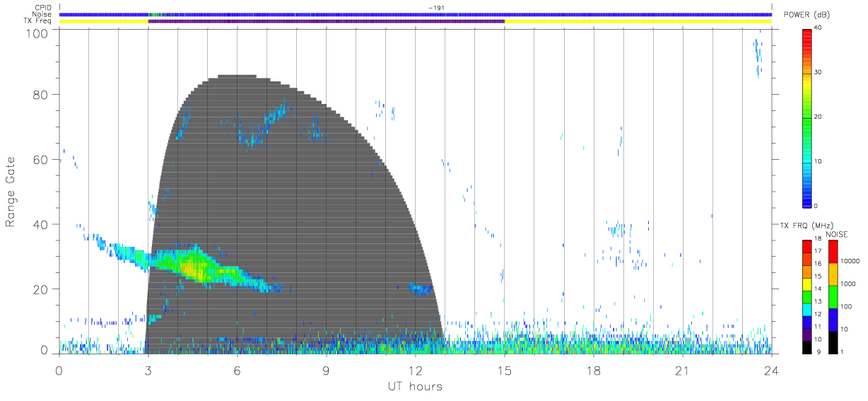Image resolution: width=868 pixels, height=401 pixels.
Task: Select the 21 tick on UT hours axis
Action: click(x=683, y=371)
